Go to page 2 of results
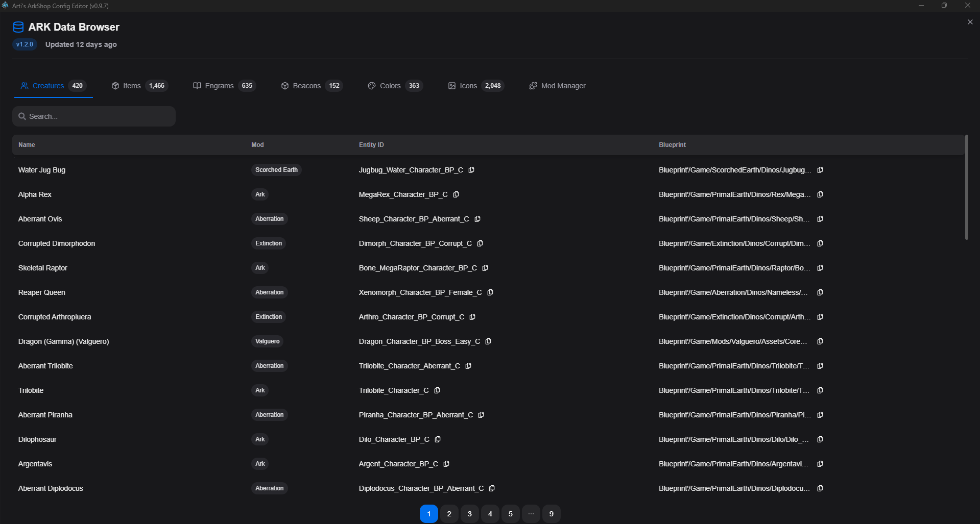This screenshot has width=980, height=524. [x=449, y=514]
